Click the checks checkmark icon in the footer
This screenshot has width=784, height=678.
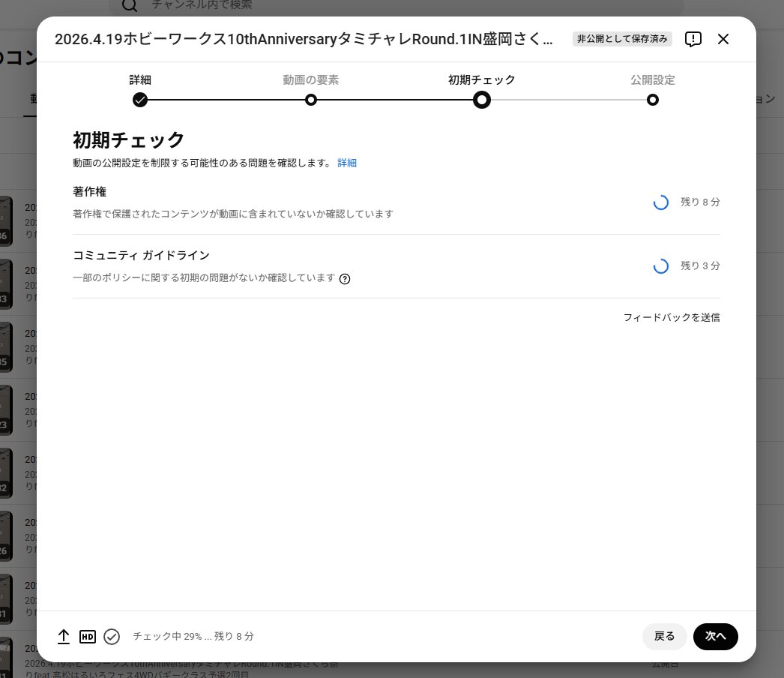pos(112,636)
